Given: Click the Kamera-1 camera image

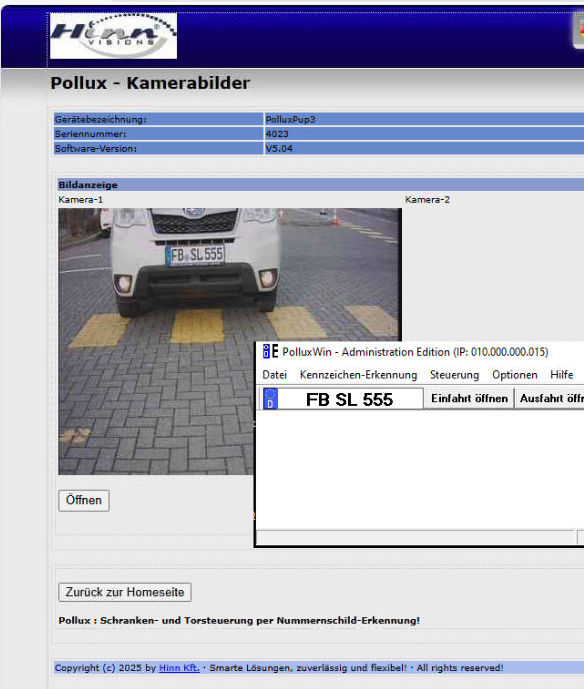Looking at the screenshot, I should (x=229, y=341).
